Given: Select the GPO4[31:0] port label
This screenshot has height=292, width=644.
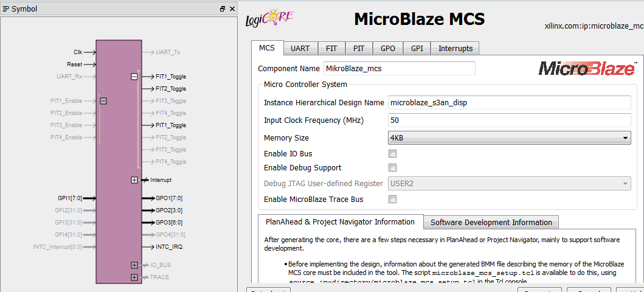Looking at the screenshot, I should click(x=170, y=235).
